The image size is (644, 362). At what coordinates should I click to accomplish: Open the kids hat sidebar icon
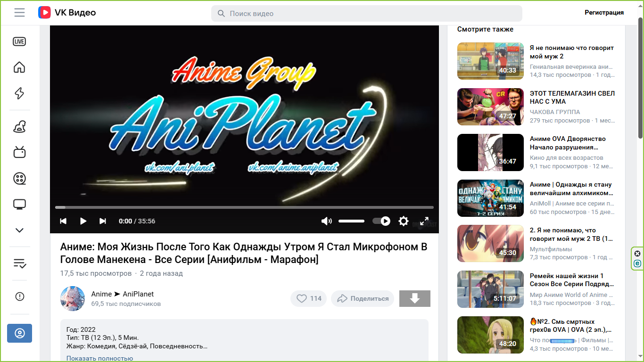click(19, 126)
